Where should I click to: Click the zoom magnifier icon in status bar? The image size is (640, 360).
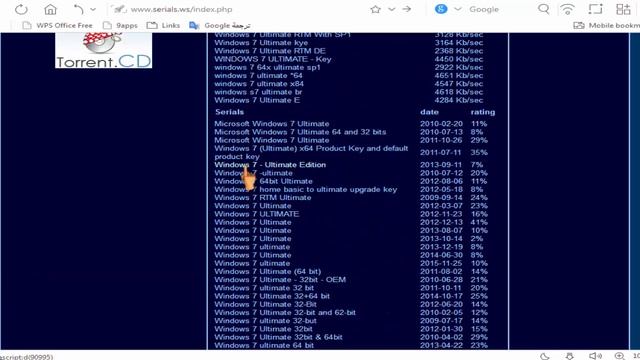click(619, 356)
